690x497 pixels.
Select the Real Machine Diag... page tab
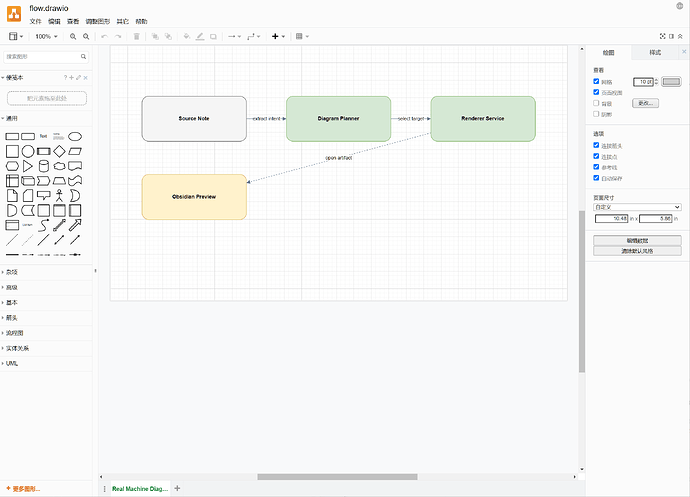click(140, 489)
